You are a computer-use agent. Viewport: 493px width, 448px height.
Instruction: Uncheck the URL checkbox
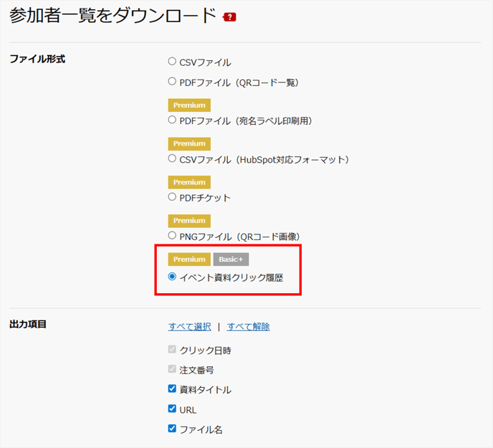[172, 409]
